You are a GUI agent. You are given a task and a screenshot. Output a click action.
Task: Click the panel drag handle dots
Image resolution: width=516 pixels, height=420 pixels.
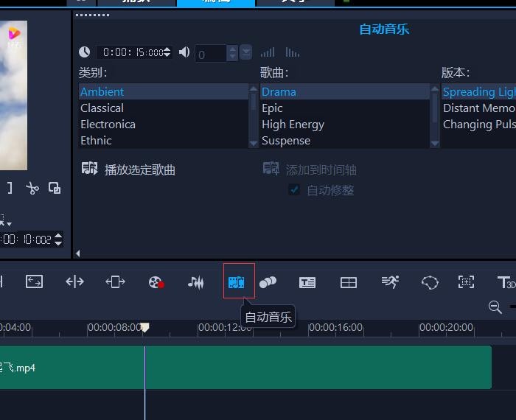(92, 15)
